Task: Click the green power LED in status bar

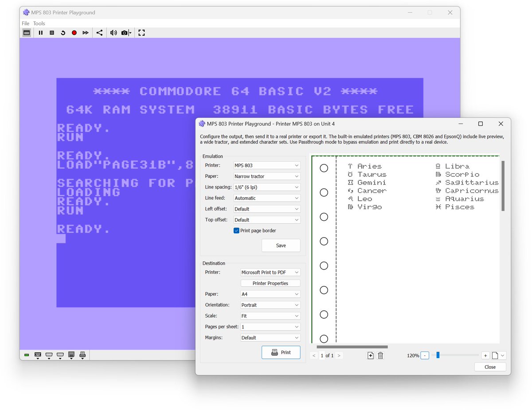Action: (x=27, y=355)
